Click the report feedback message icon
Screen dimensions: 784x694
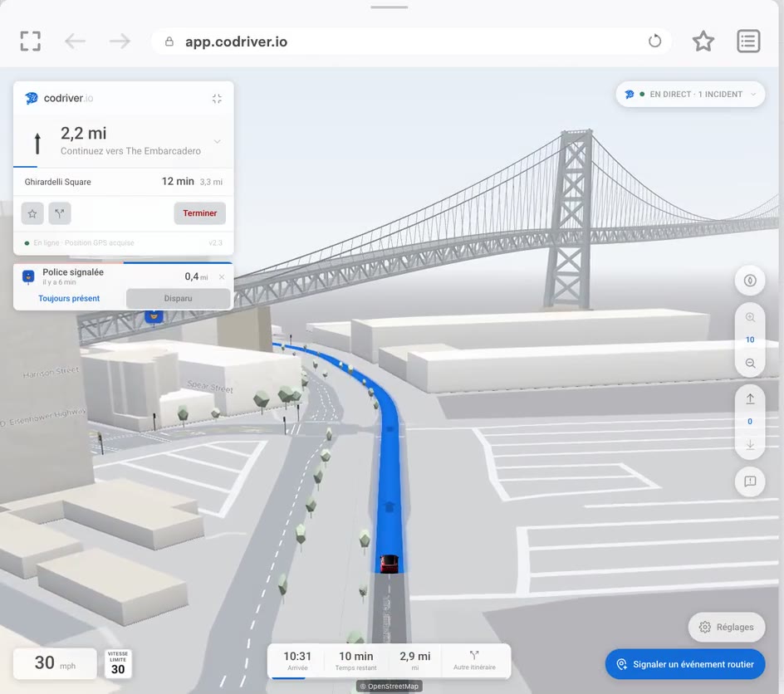pos(749,481)
